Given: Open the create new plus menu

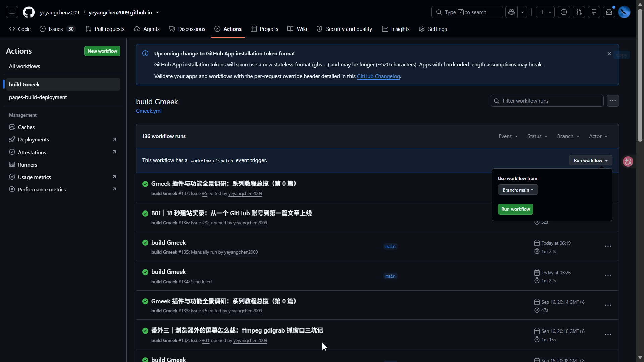Looking at the screenshot, I should [545, 12].
